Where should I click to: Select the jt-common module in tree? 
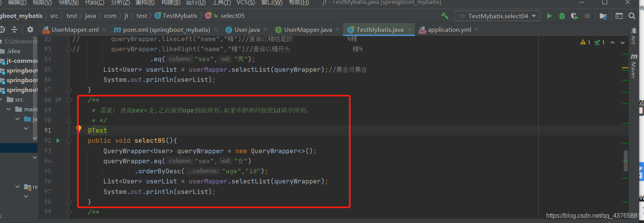tap(21, 61)
